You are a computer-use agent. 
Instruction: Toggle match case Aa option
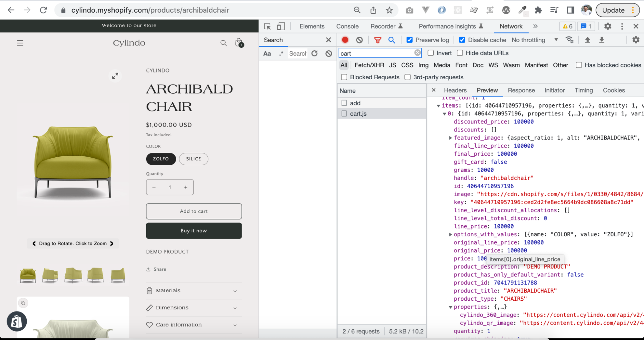pos(267,53)
